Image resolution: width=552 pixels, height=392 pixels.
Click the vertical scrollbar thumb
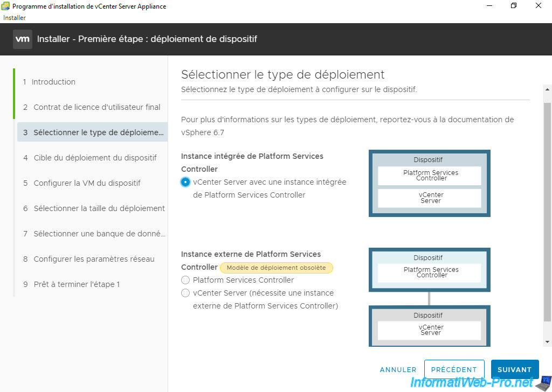click(547, 212)
